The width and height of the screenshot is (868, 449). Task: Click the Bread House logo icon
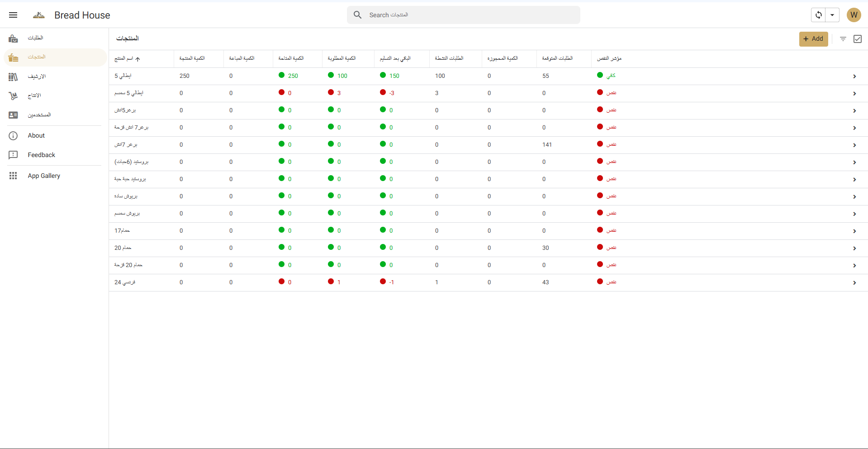39,15
